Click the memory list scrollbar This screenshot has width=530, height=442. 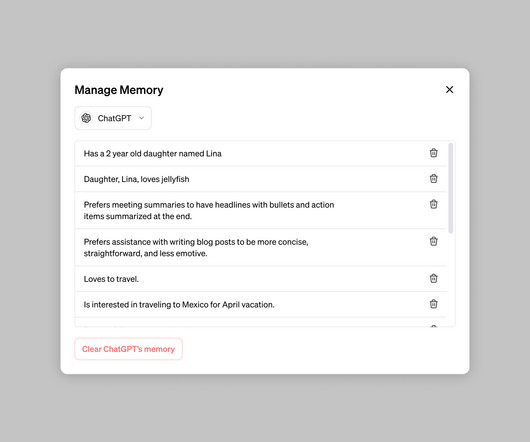tap(450, 188)
